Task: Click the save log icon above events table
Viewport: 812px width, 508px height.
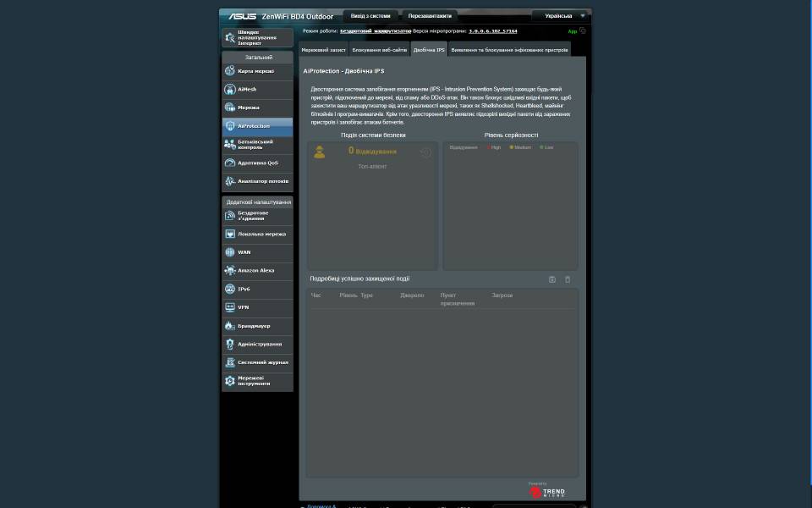Action: pyautogui.click(x=552, y=279)
